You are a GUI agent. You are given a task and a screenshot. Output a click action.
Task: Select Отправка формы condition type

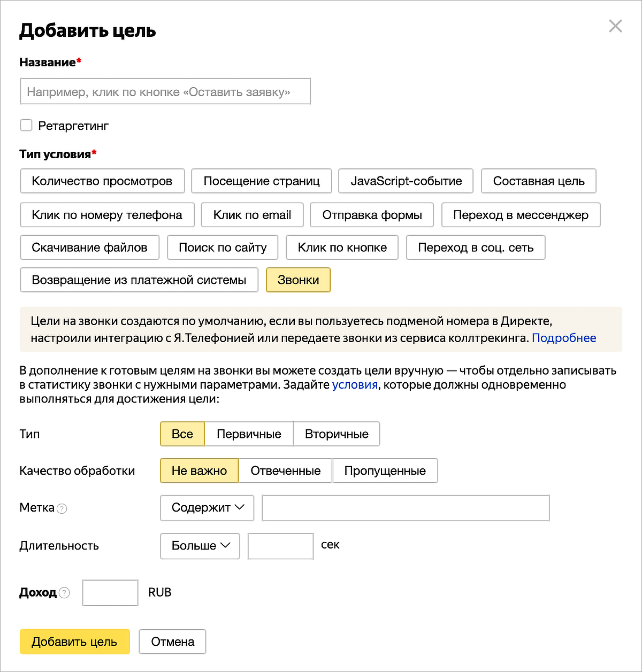click(372, 215)
